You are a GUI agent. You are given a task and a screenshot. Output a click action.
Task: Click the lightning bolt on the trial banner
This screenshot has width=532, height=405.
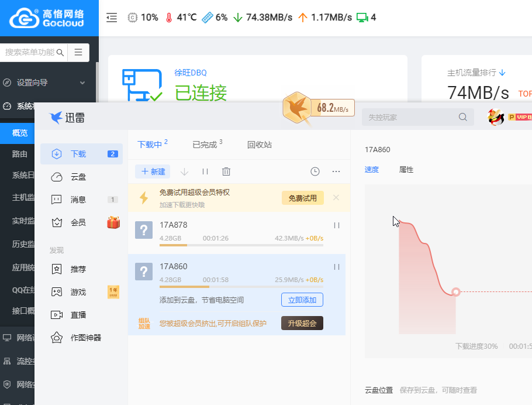coord(144,198)
